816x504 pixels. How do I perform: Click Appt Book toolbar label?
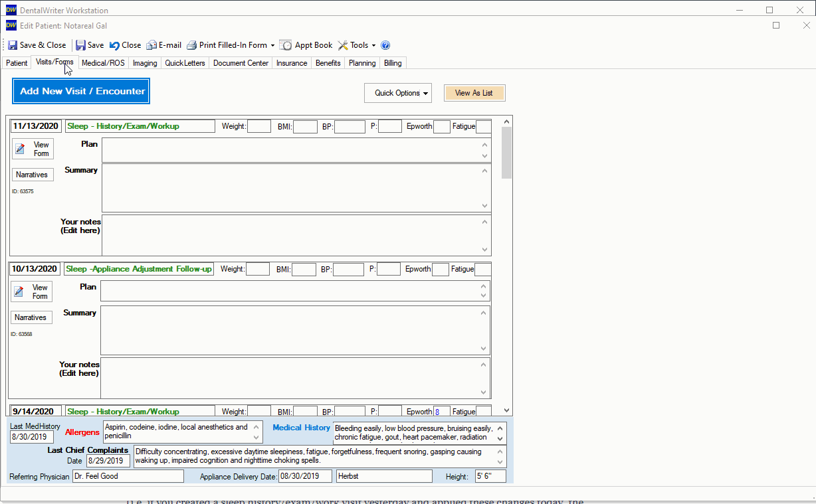click(x=314, y=45)
